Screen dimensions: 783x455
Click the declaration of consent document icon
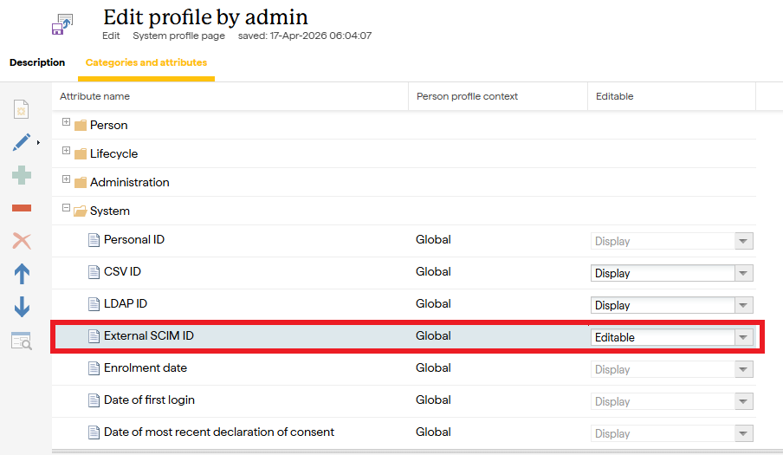[x=93, y=432]
